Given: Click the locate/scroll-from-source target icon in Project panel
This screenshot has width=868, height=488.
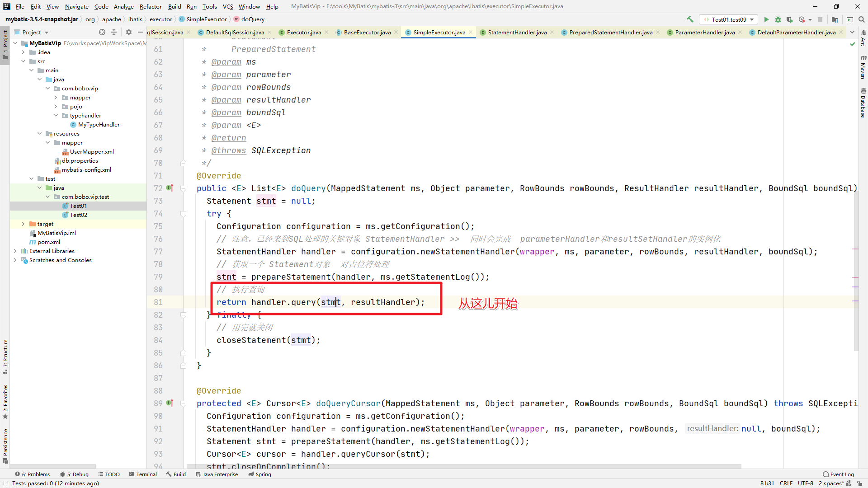Looking at the screenshot, I should coord(102,32).
